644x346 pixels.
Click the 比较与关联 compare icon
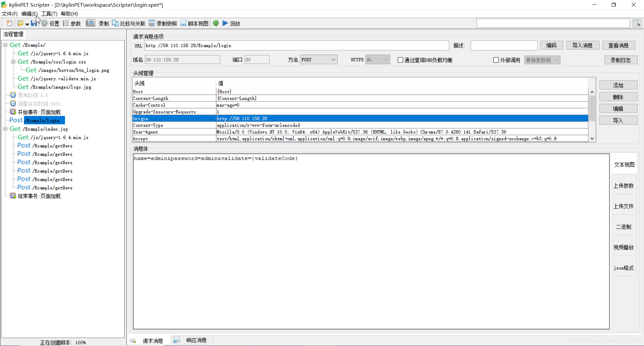[115, 23]
